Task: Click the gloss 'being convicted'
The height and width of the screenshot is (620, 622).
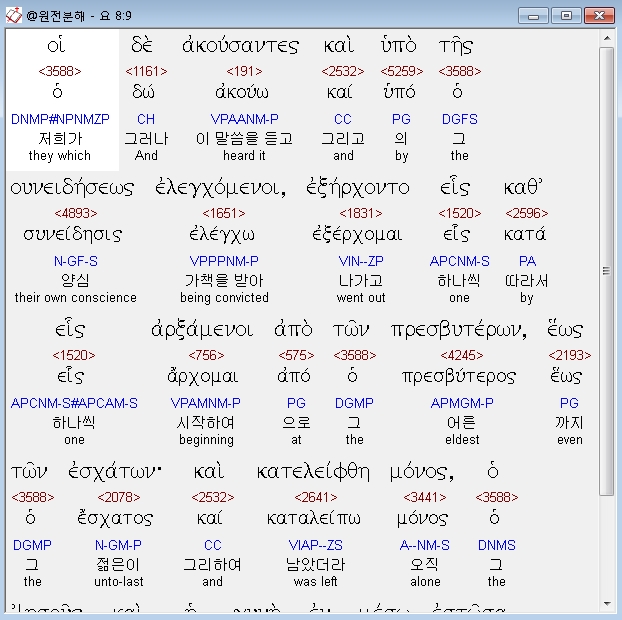Action: (x=225, y=298)
